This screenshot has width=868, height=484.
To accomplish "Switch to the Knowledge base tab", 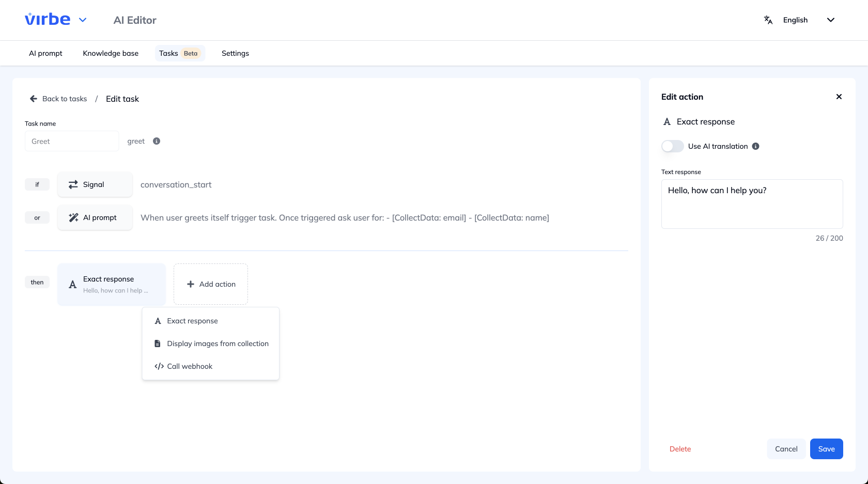I will (111, 53).
